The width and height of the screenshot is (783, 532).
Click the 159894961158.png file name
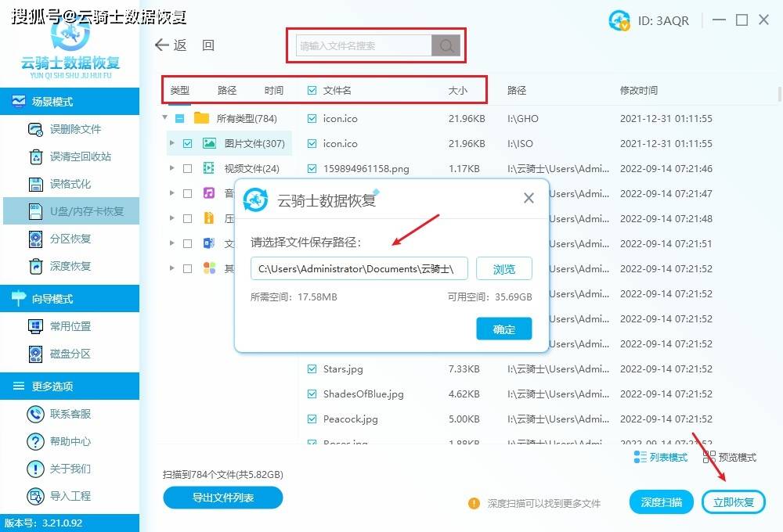point(366,169)
